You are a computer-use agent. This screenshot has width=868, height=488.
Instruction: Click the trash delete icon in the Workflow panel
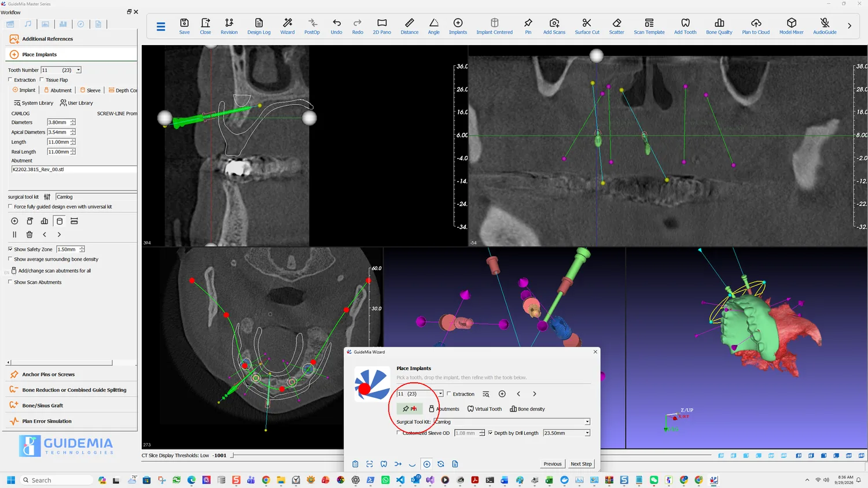[30, 235]
